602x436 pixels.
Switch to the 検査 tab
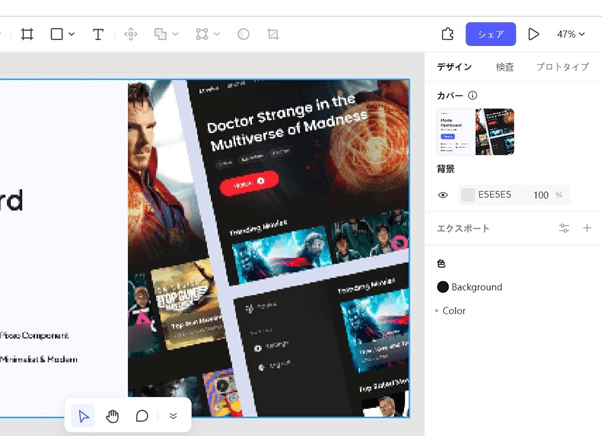point(504,67)
